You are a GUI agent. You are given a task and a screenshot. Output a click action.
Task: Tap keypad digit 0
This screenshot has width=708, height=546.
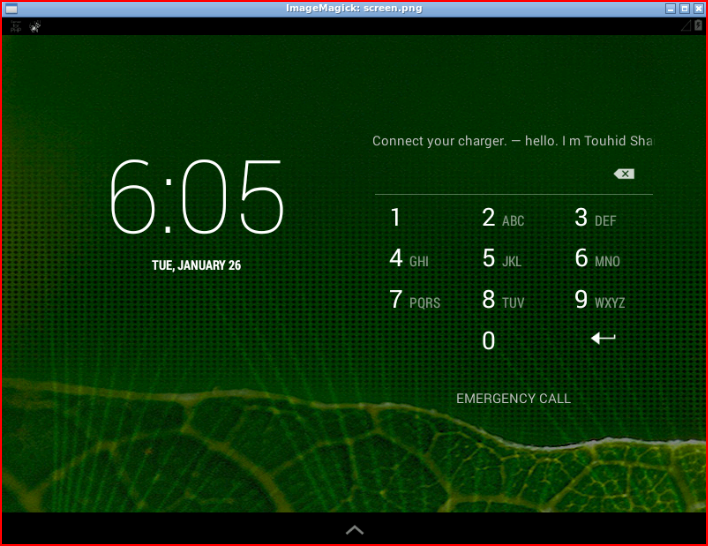click(489, 341)
